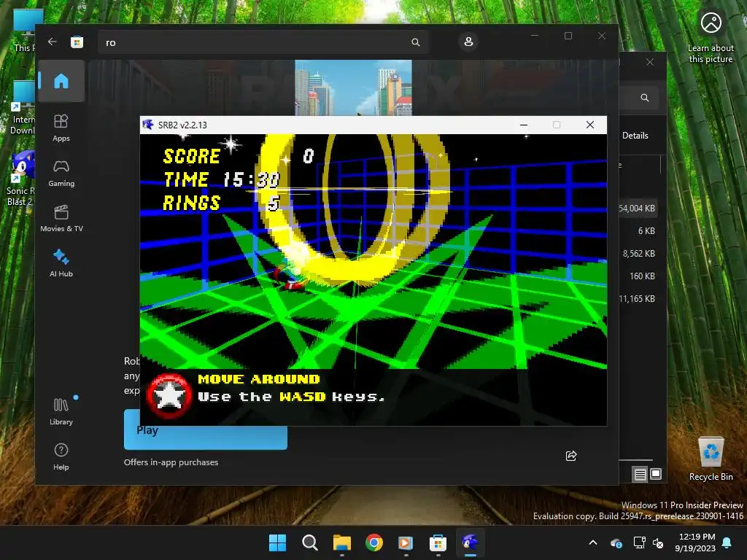Go to Microsoft Store Home
The height and width of the screenshot is (560, 747).
[x=61, y=81]
